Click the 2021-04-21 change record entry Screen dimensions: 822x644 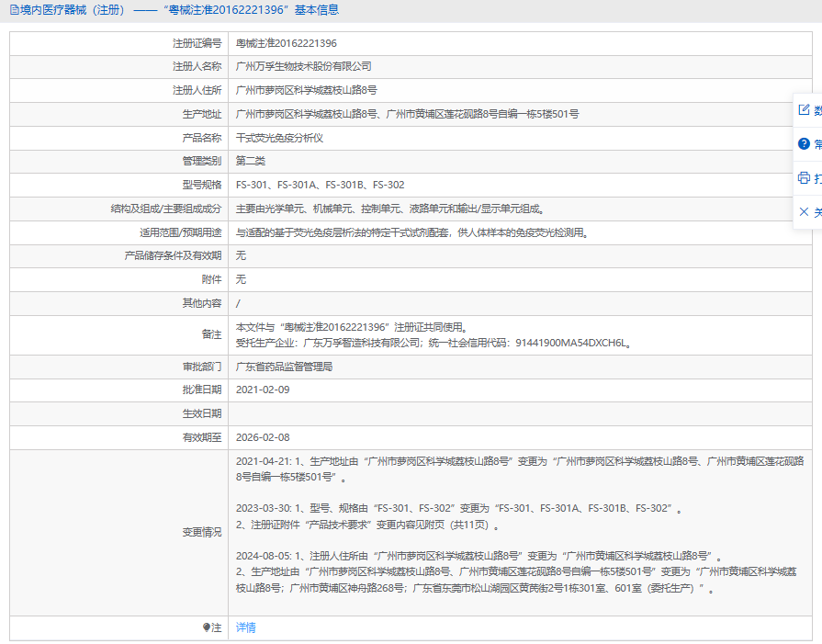520,469
